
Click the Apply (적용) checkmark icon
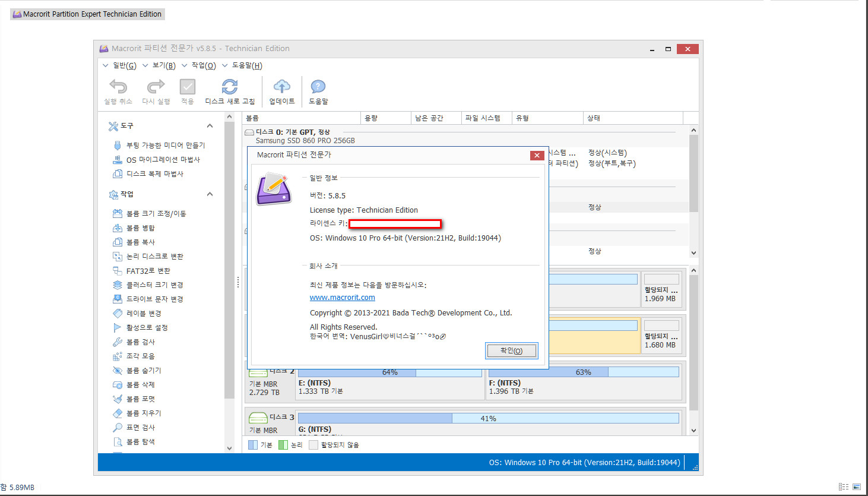[x=188, y=87]
